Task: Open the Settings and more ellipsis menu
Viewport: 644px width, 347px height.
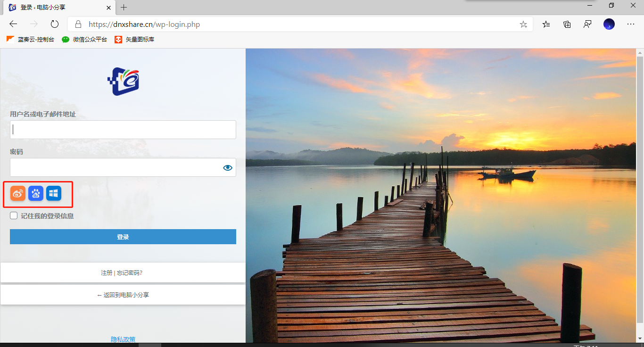Action: pyautogui.click(x=631, y=24)
